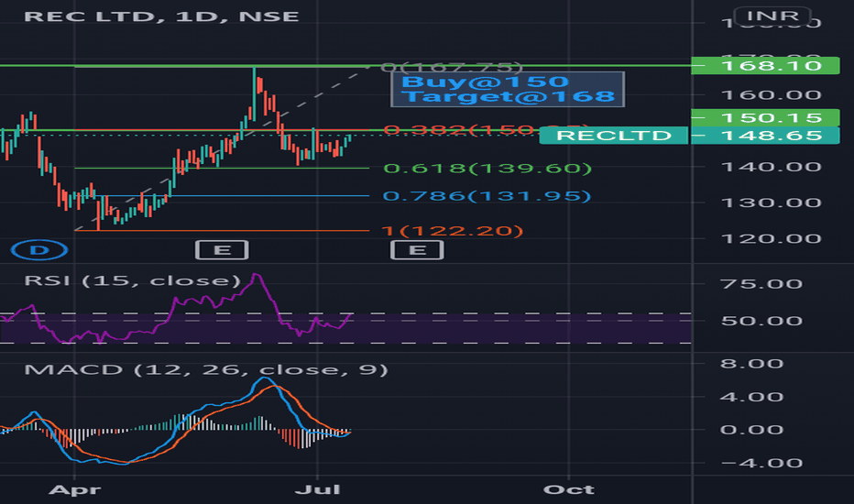Select the Buy@150 Target@168 text note

pyautogui.click(x=508, y=90)
